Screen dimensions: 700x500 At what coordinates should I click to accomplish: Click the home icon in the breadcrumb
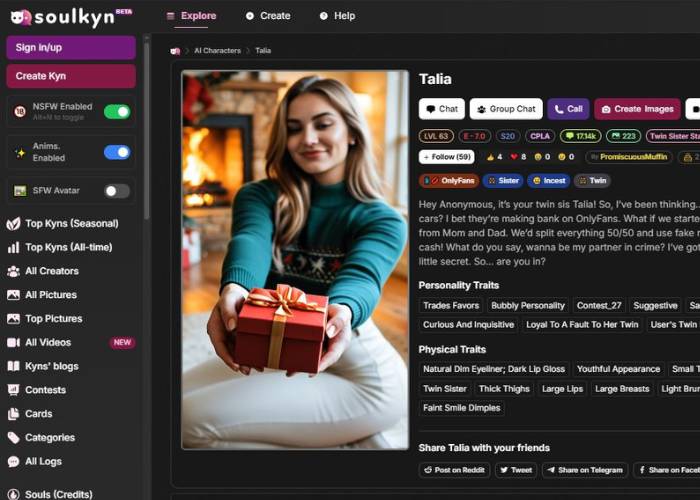175,50
